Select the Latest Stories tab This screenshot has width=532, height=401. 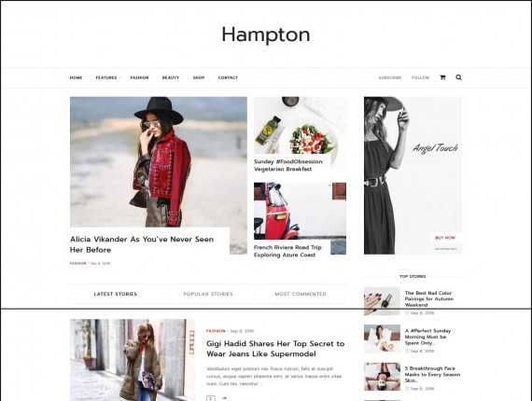pos(116,294)
